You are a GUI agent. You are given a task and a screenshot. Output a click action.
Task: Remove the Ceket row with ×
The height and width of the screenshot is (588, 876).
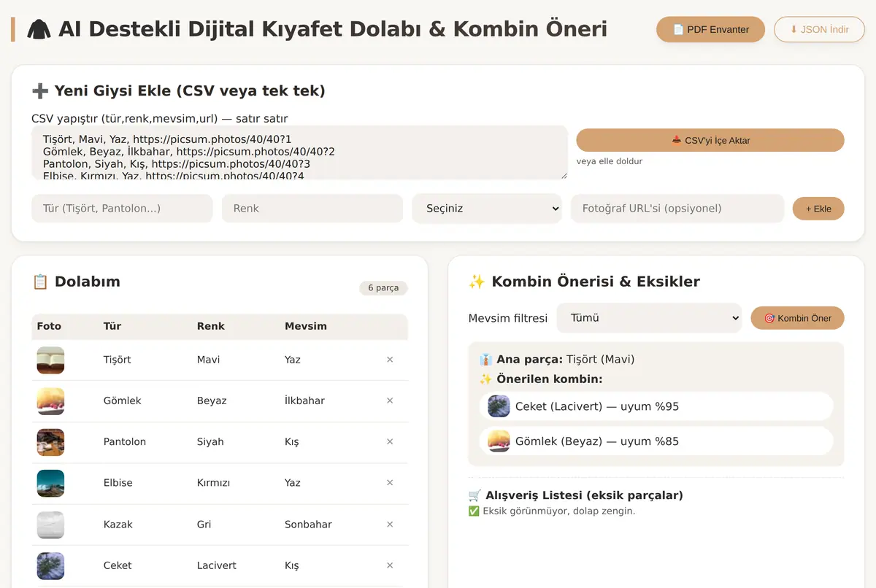[390, 565]
